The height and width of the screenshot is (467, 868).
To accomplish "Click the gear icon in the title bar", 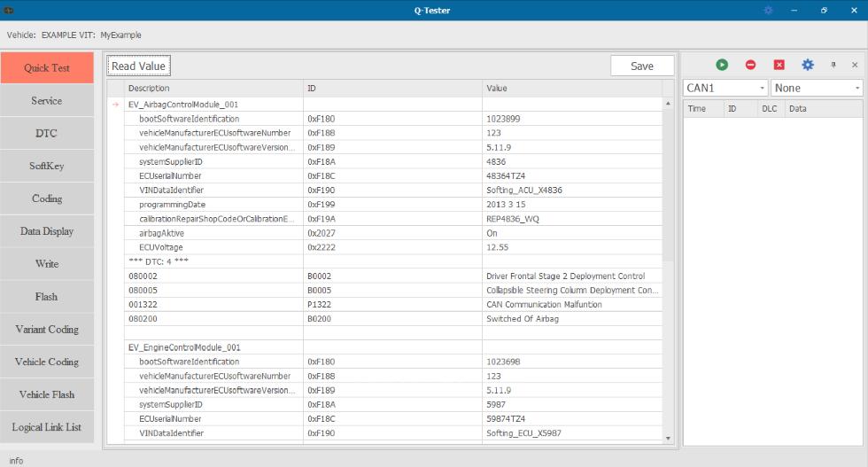I will [x=768, y=10].
